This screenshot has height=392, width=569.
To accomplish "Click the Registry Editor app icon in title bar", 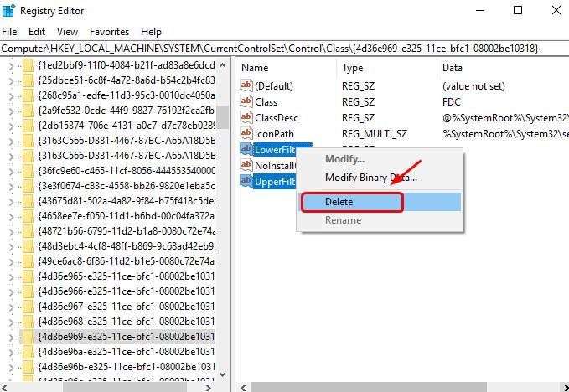I will tap(8, 11).
